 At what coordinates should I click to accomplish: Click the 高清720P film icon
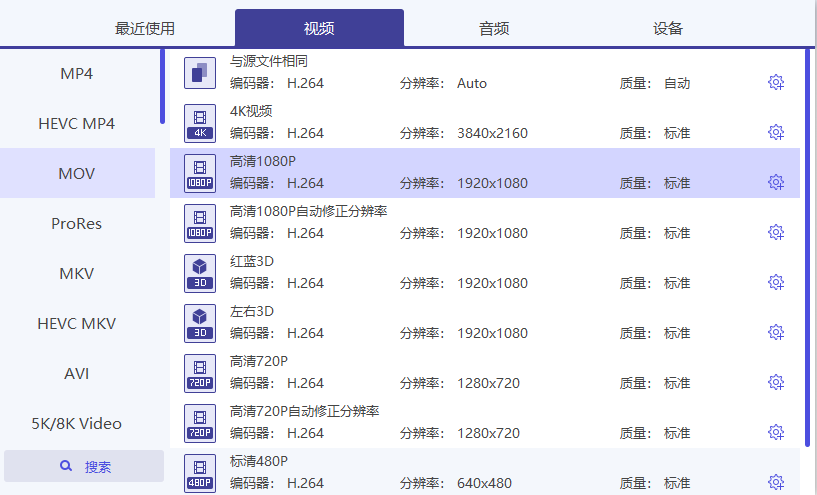[200, 373]
